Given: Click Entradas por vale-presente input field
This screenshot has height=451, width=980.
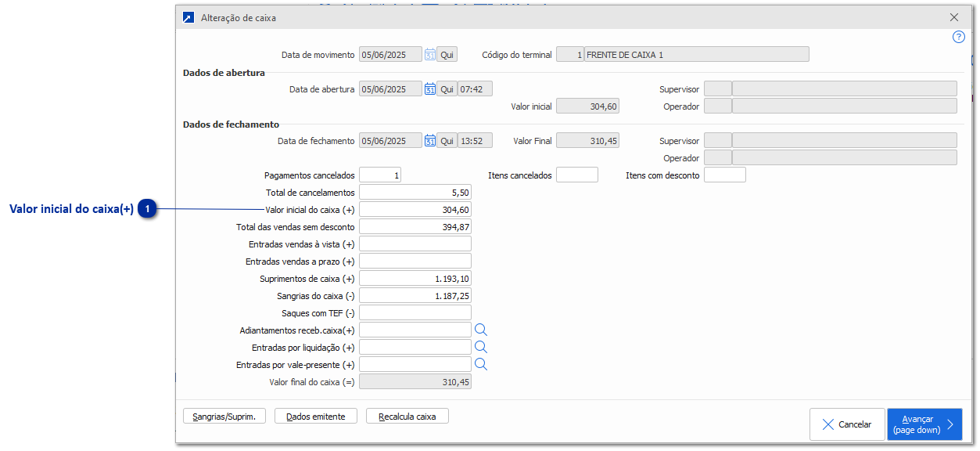Looking at the screenshot, I should [415, 365].
